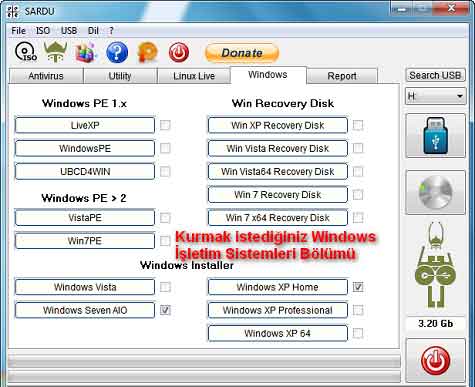Click the USB drive creation button

435,136
